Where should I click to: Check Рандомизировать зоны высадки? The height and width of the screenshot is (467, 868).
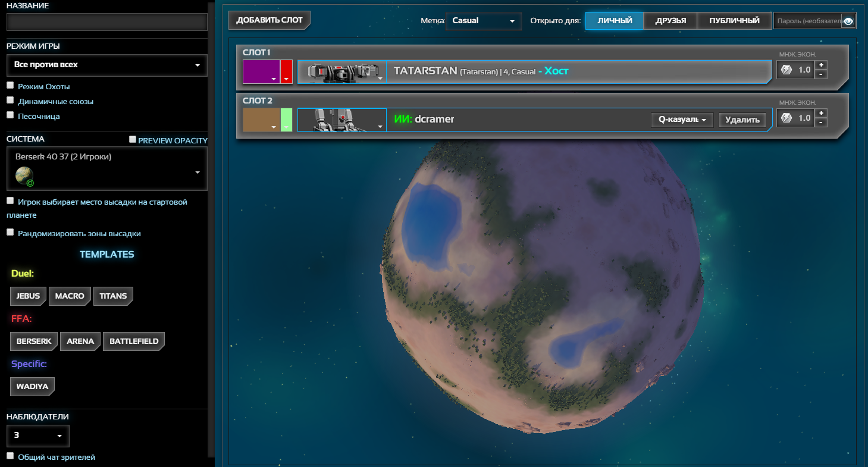click(10, 233)
